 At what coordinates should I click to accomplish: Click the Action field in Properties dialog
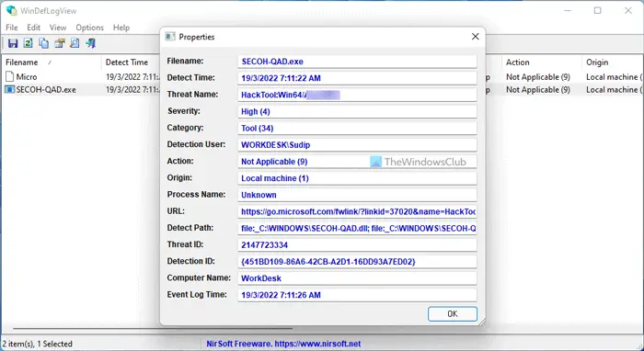tap(357, 162)
